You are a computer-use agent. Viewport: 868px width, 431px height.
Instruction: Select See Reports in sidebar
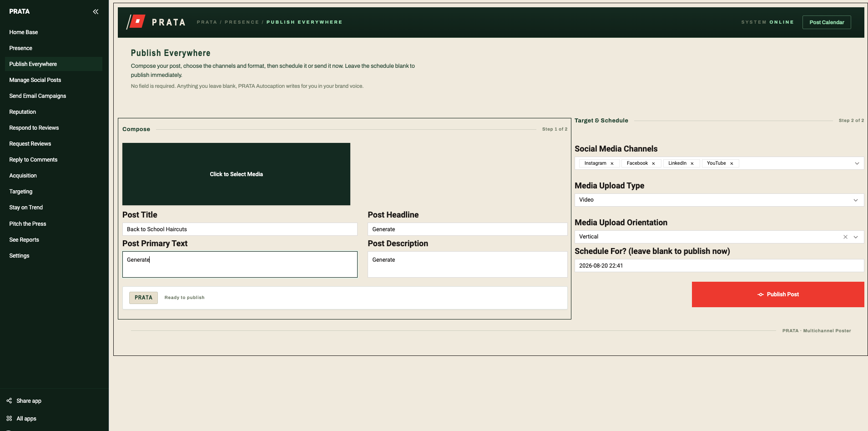[x=24, y=240]
